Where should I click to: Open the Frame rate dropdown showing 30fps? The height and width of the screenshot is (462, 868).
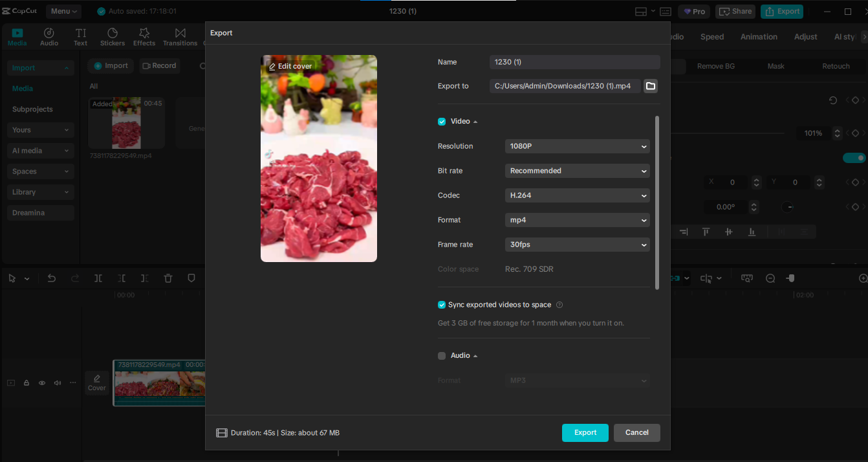578,245
